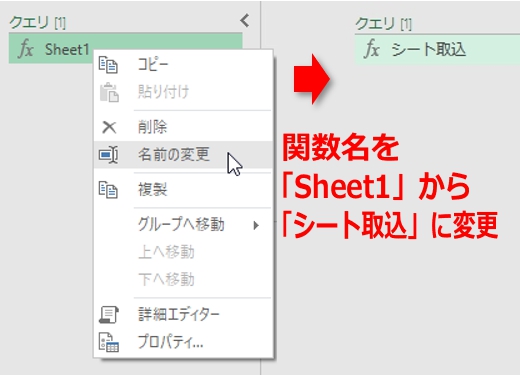
Task: Click the left クエリ [1] header
Action: 38,22
